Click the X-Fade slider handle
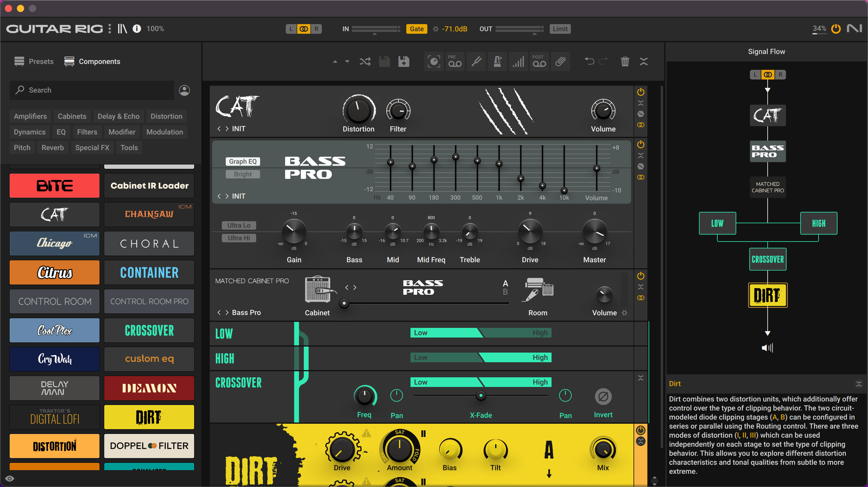This screenshot has height=487, width=868. [481, 395]
